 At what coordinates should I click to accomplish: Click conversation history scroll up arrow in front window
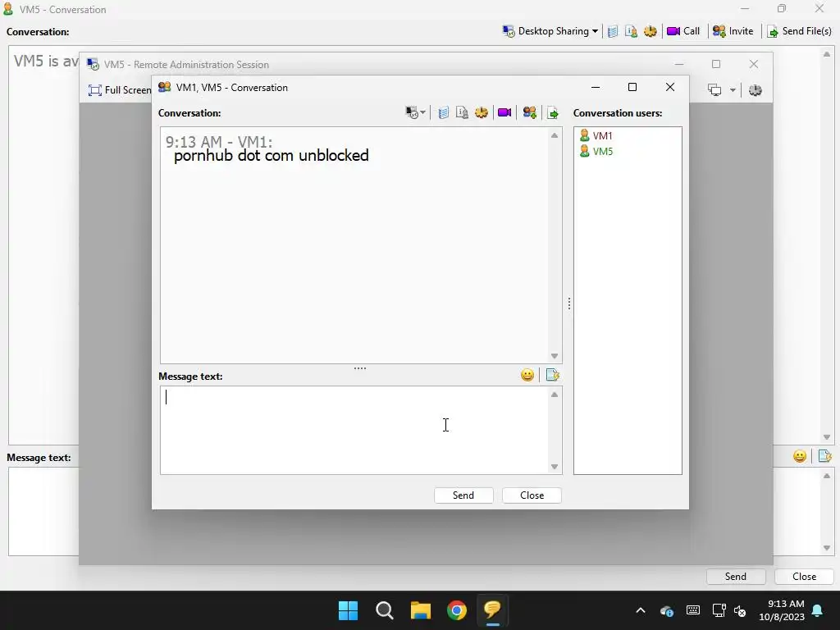[x=555, y=135]
